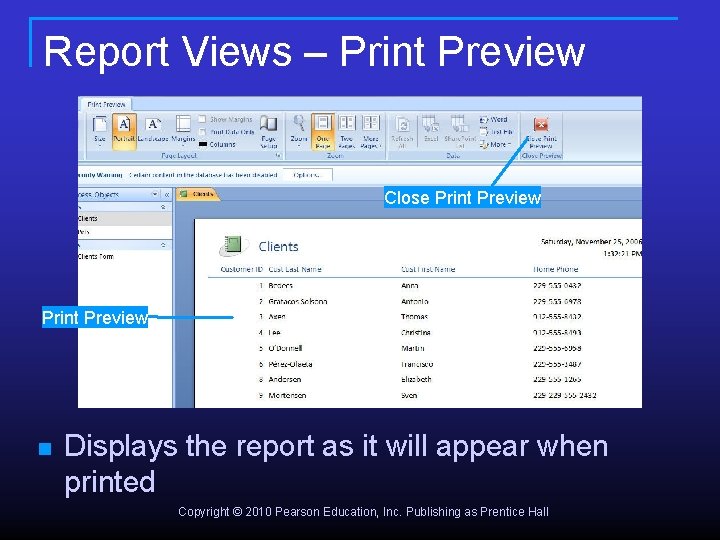The width and height of the screenshot is (720, 540).
Task: Select Pets in navigation pane
Action: click(124, 232)
